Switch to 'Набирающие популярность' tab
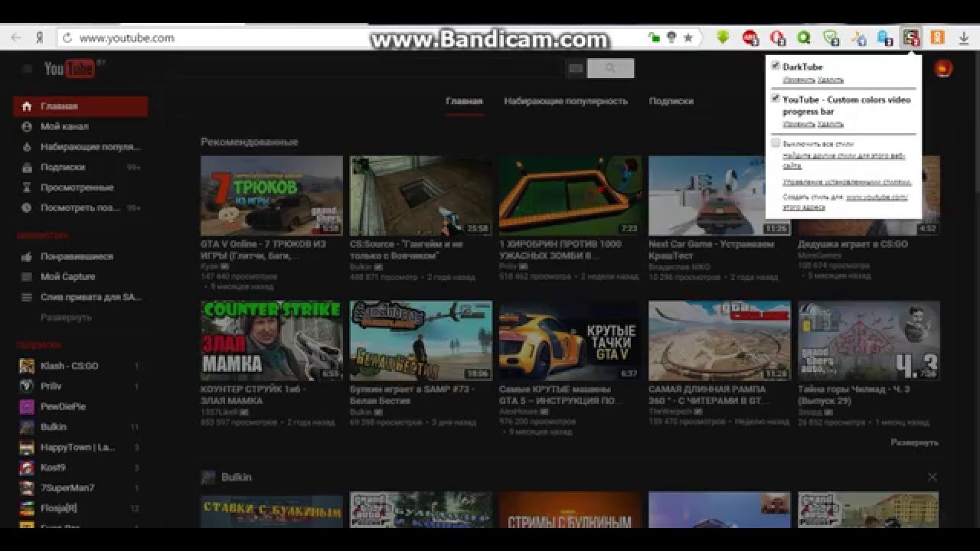 [566, 101]
